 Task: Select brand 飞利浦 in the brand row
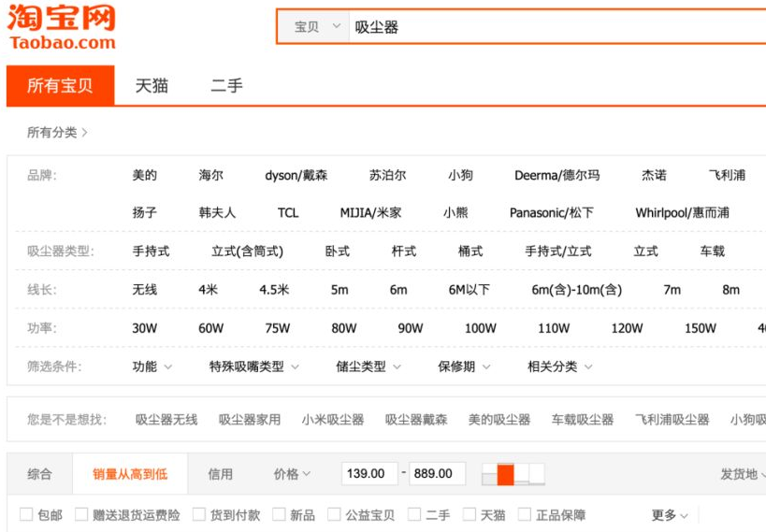point(727,175)
